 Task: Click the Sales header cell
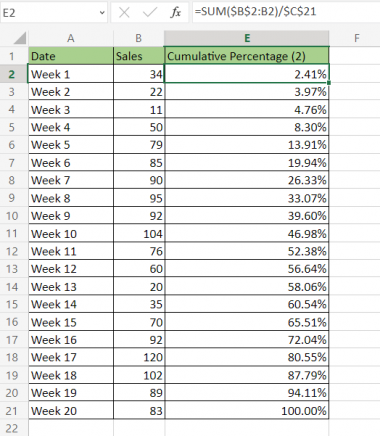pos(139,56)
